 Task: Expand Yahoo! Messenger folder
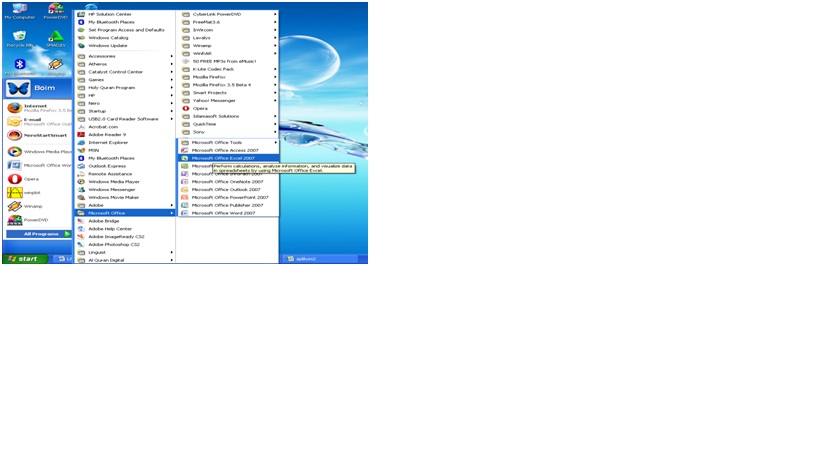click(x=229, y=101)
